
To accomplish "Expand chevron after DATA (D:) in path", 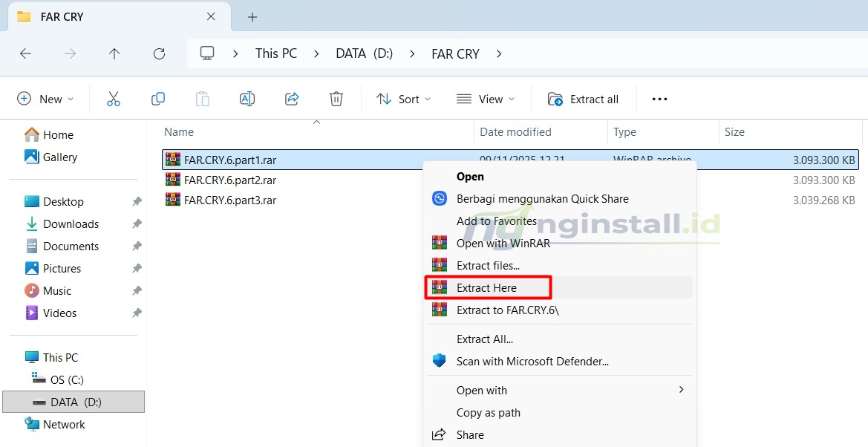I will [412, 53].
